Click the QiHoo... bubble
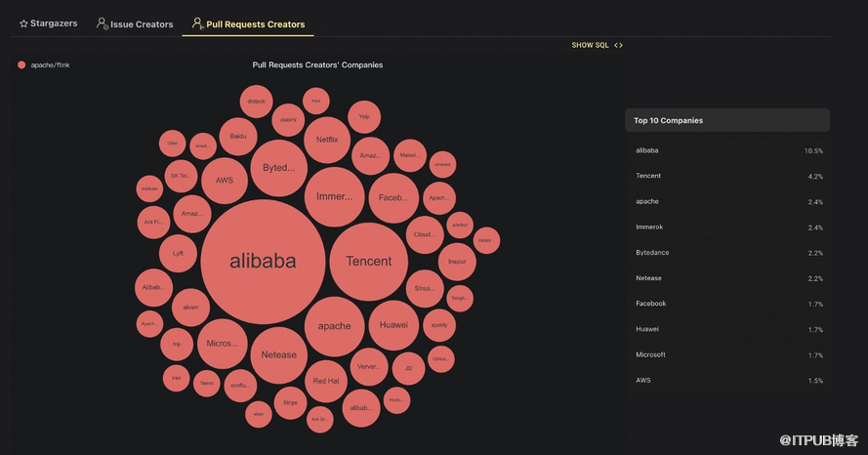Screen dimensions: 868x455 click(441, 359)
